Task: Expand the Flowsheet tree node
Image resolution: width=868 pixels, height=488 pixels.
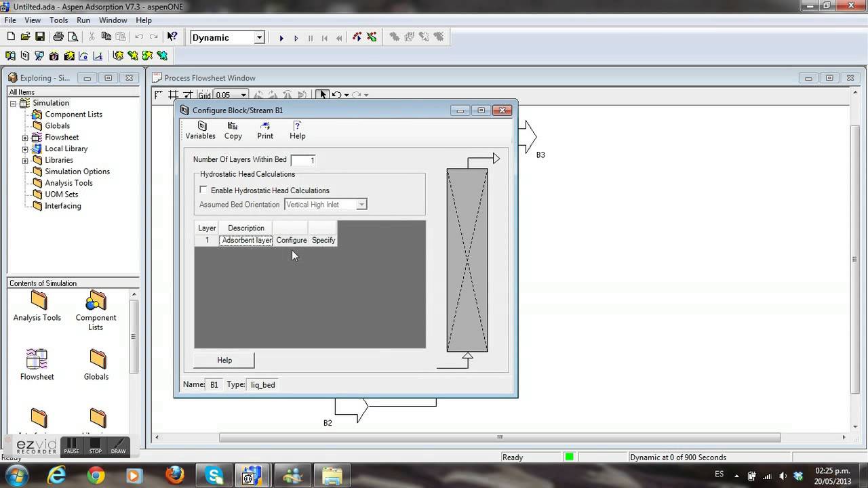Action: 25,138
